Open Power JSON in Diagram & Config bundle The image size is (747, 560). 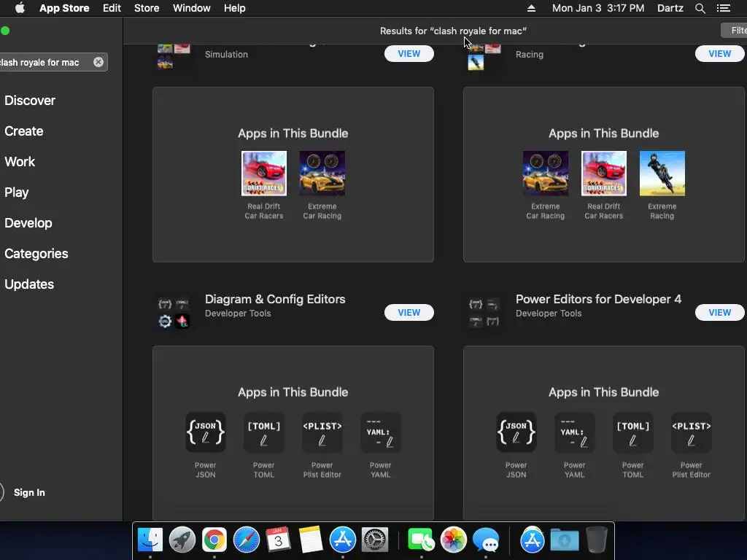205,432
